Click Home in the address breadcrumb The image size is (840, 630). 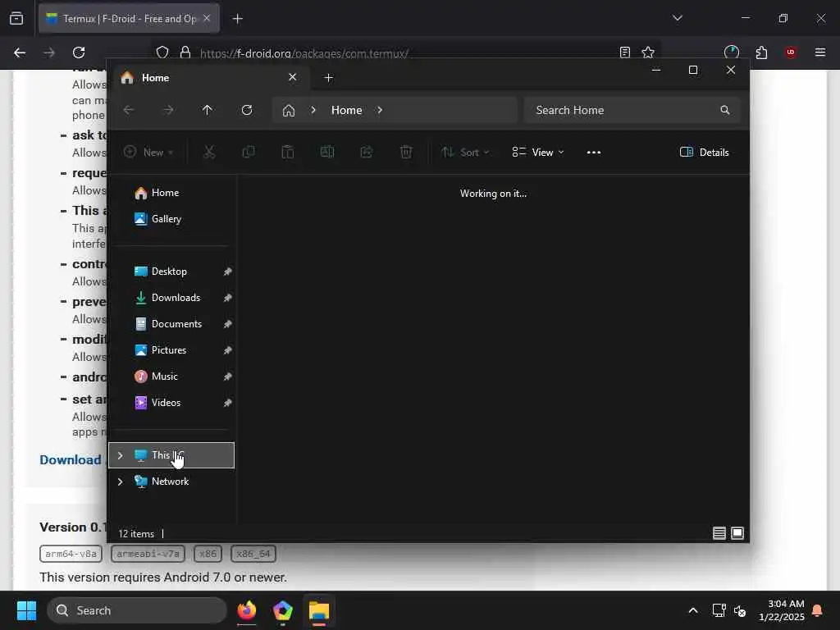point(347,110)
